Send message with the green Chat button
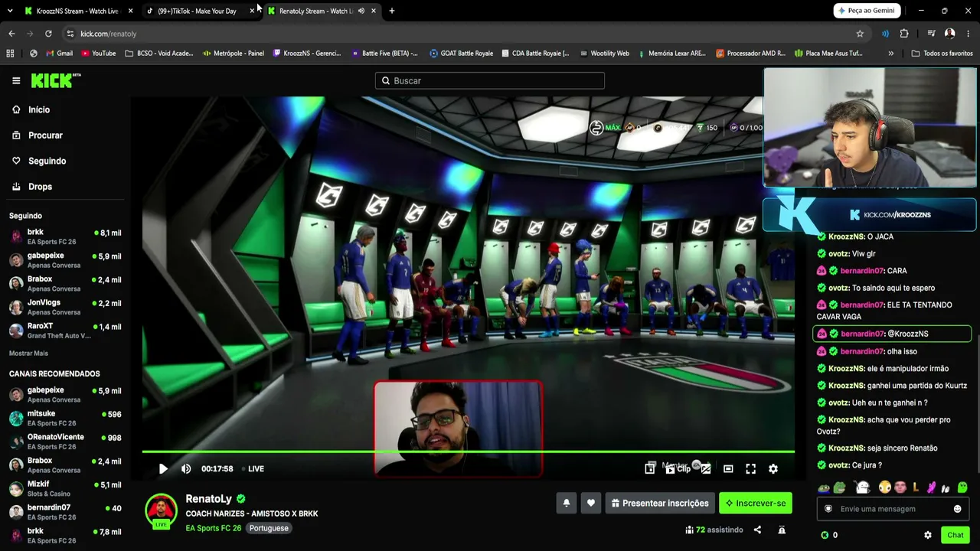 (x=955, y=535)
